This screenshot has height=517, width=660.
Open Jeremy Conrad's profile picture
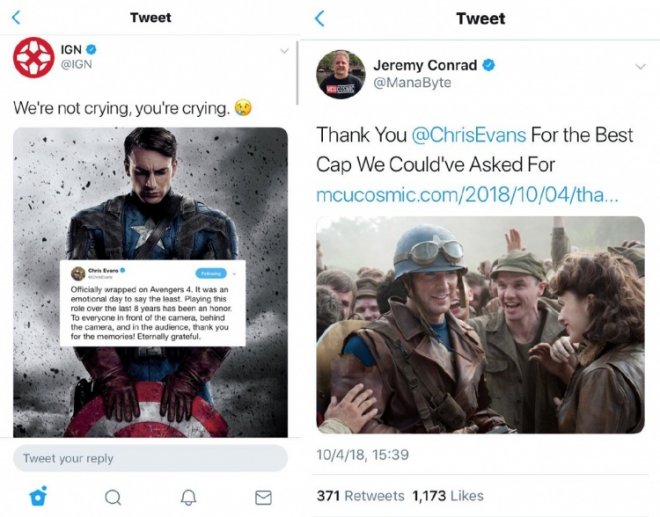coord(339,74)
